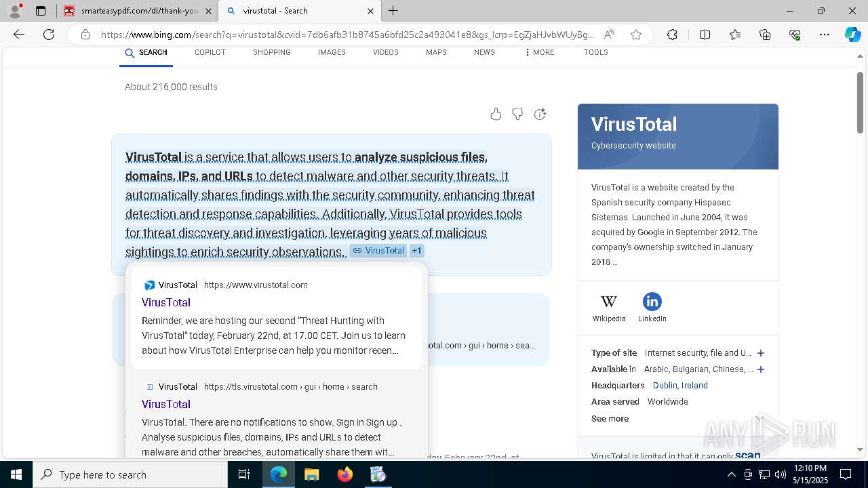The width and height of the screenshot is (868, 488).
Task: Open File Explorer from the taskbar
Action: tap(311, 474)
